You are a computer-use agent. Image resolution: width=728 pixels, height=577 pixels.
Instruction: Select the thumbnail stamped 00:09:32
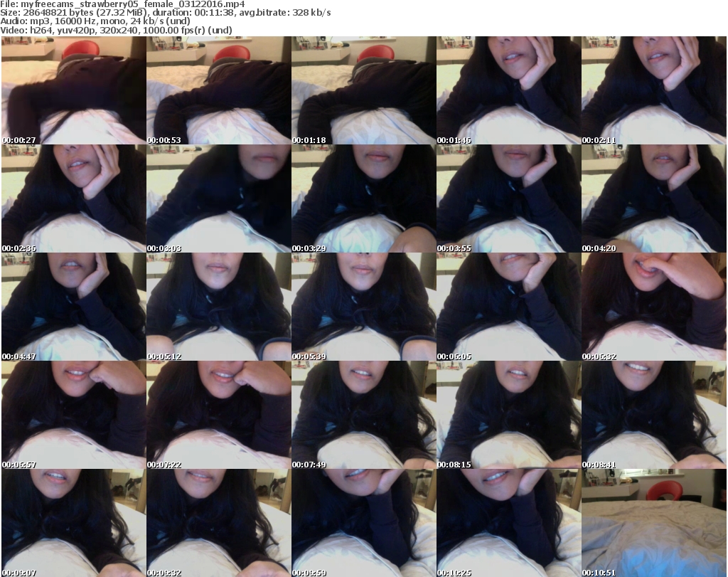pos(219,523)
